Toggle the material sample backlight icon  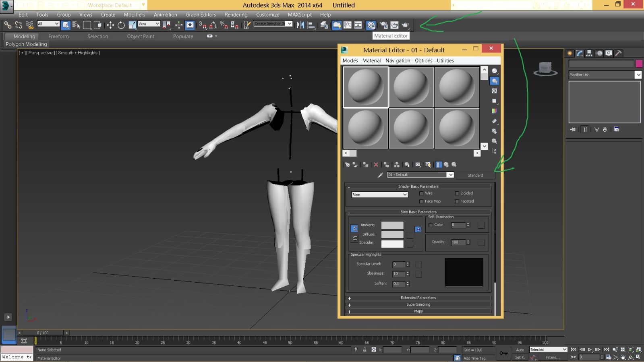495,81
